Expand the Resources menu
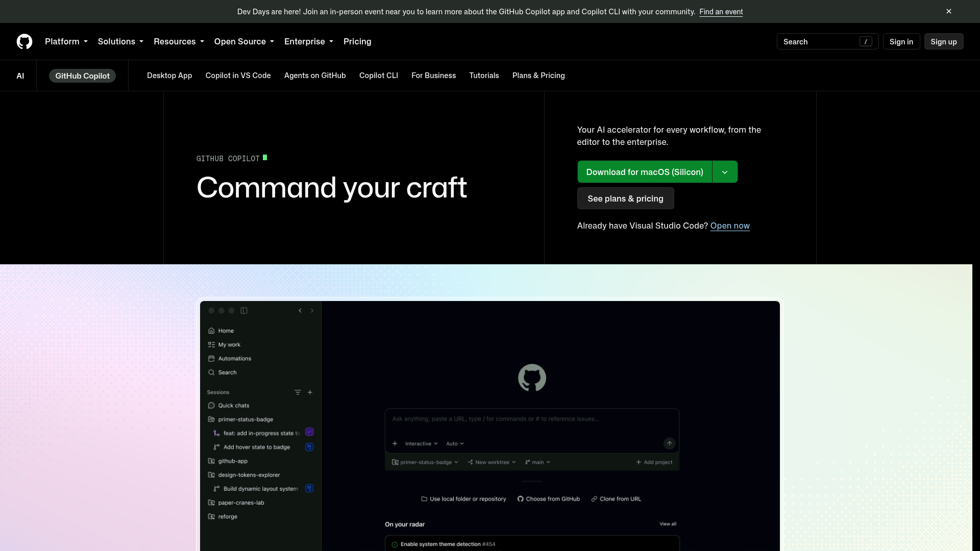 tap(179, 41)
